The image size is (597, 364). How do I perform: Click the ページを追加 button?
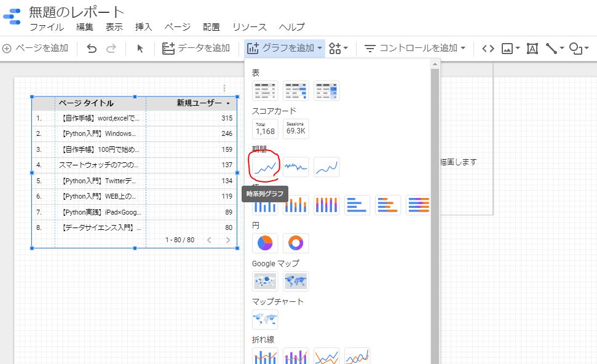click(x=35, y=48)
